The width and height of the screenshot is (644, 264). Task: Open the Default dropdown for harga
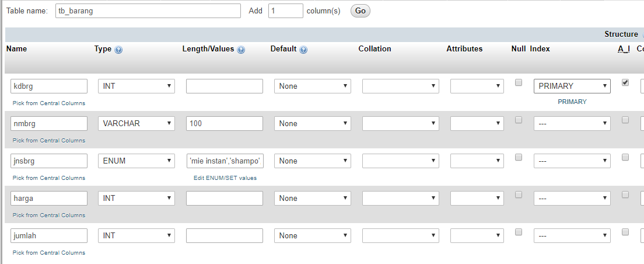313,199
